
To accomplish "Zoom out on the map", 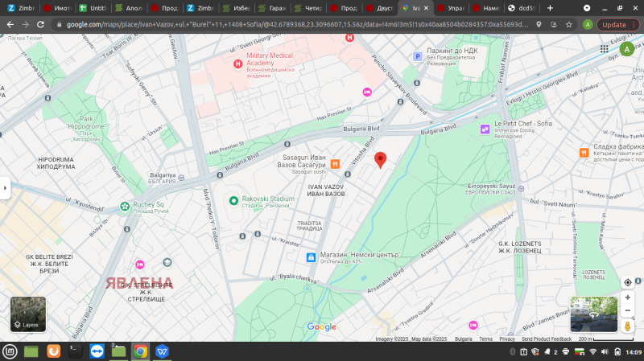I will pyautogui.click(x=628, y=310).
